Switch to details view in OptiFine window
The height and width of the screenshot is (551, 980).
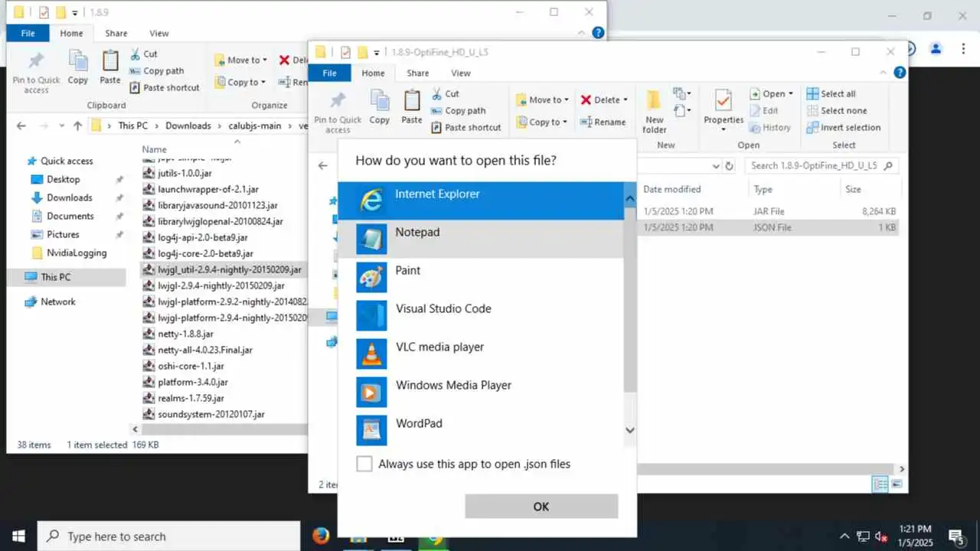(x=880, y=484)
